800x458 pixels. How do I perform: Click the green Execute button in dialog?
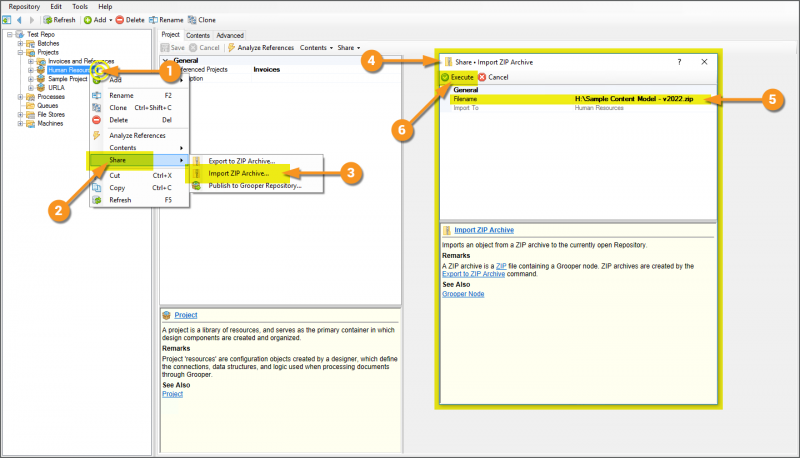point(459,77)
